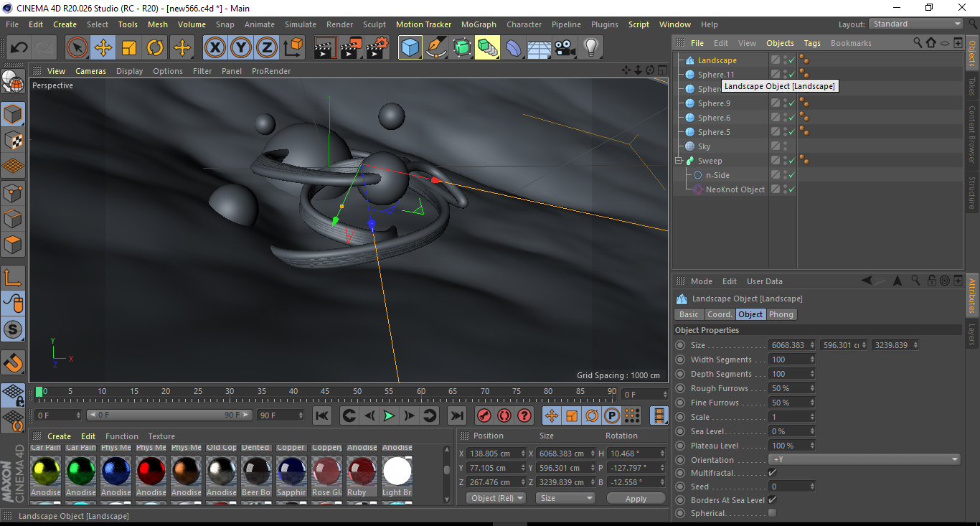The height and width of the screenshot is (526, 980).
Task: Toggle Z axis lock
Action: (x=267, y=48)
